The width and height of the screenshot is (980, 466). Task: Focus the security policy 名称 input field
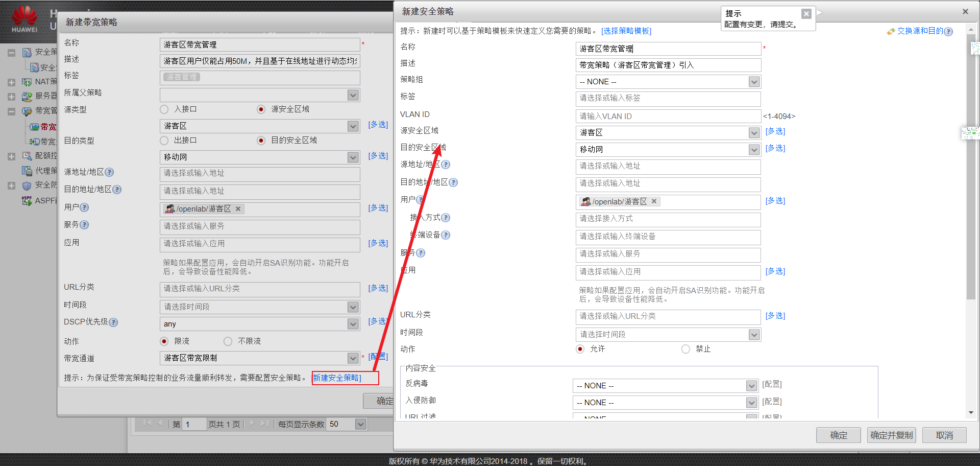(x=668, y=49)
